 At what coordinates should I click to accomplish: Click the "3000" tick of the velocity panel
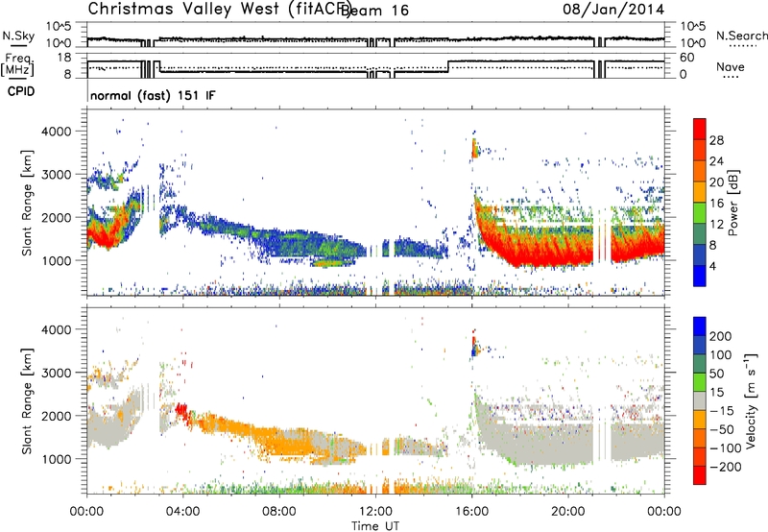pyautogui.click(x=56, y=373)
